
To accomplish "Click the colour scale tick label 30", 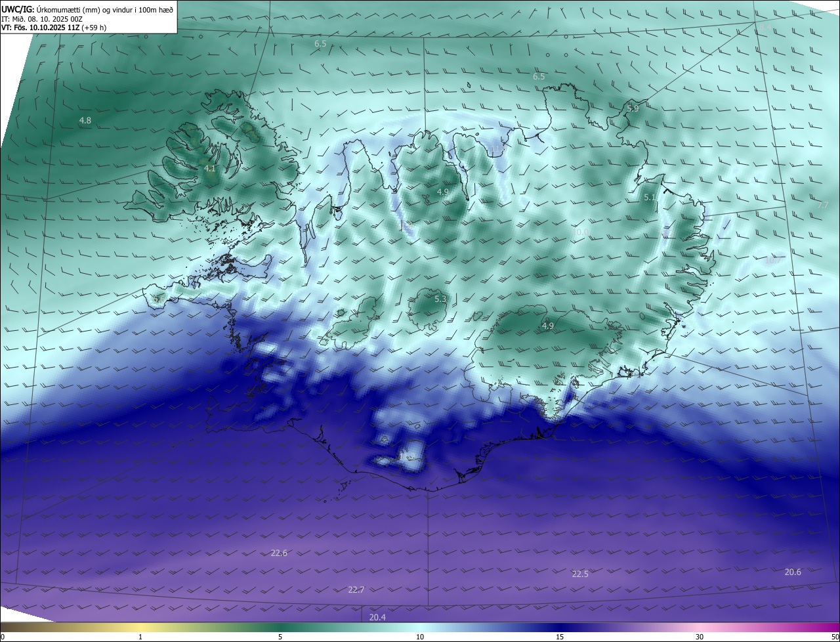I will point(700,637).
